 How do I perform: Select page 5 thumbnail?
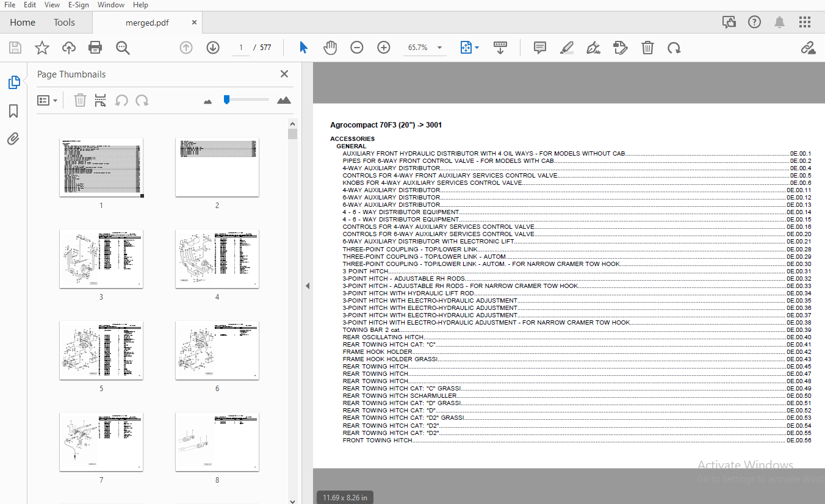(101, 350)
